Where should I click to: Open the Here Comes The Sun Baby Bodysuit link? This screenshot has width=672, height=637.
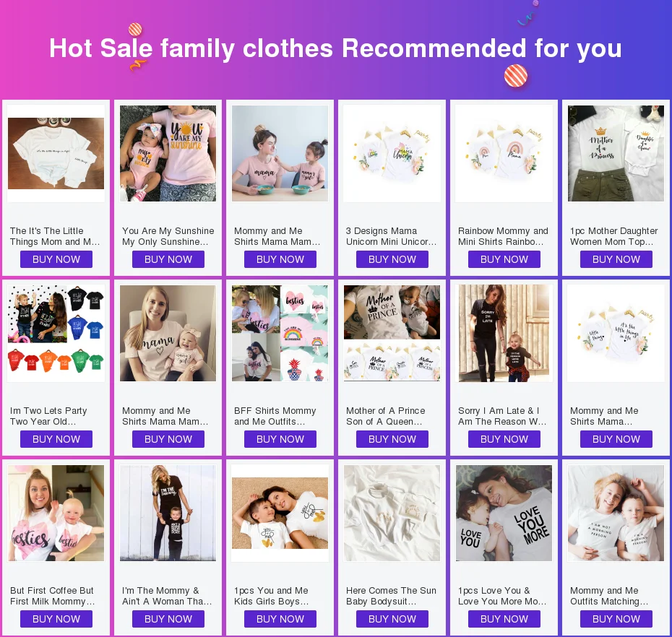click(391, 596)
